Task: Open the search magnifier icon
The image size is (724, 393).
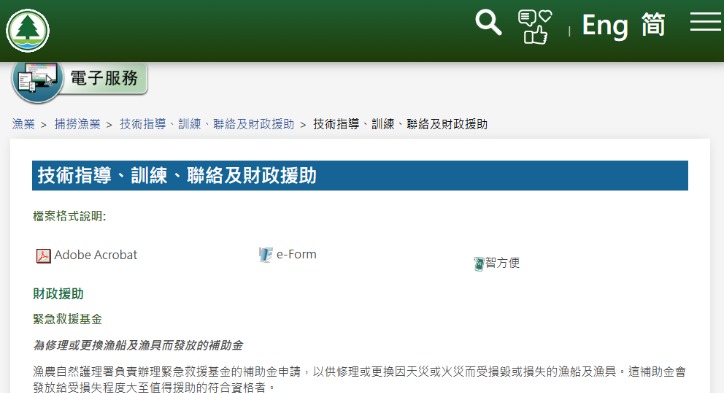Action: [488, 23]
